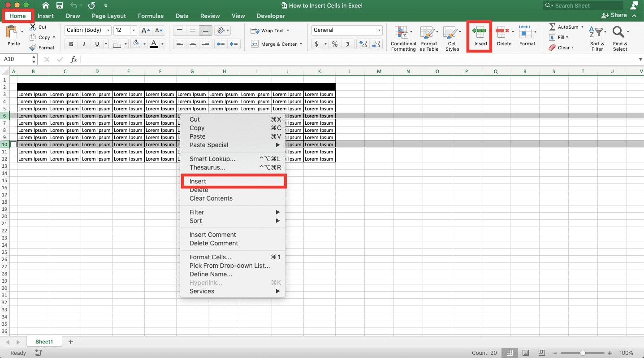Image resolution: width=644 pixels, height=358 pixels.
Task: Choose Insert from the context menu
Action: [233, 181]
